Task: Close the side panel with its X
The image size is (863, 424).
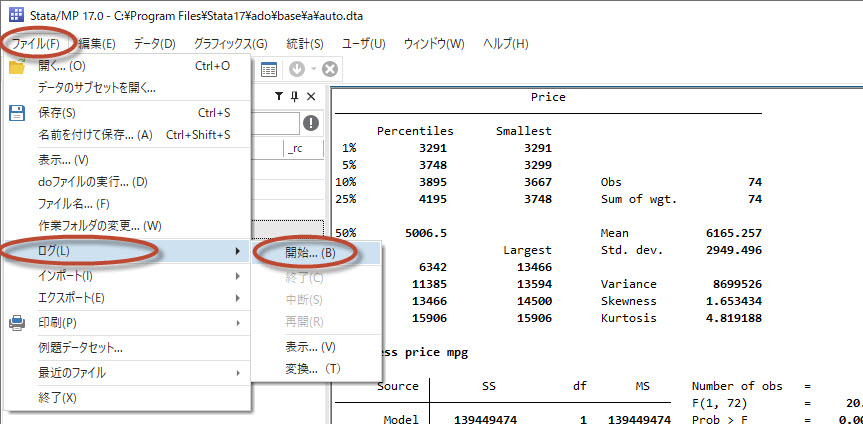Action: 311,96
